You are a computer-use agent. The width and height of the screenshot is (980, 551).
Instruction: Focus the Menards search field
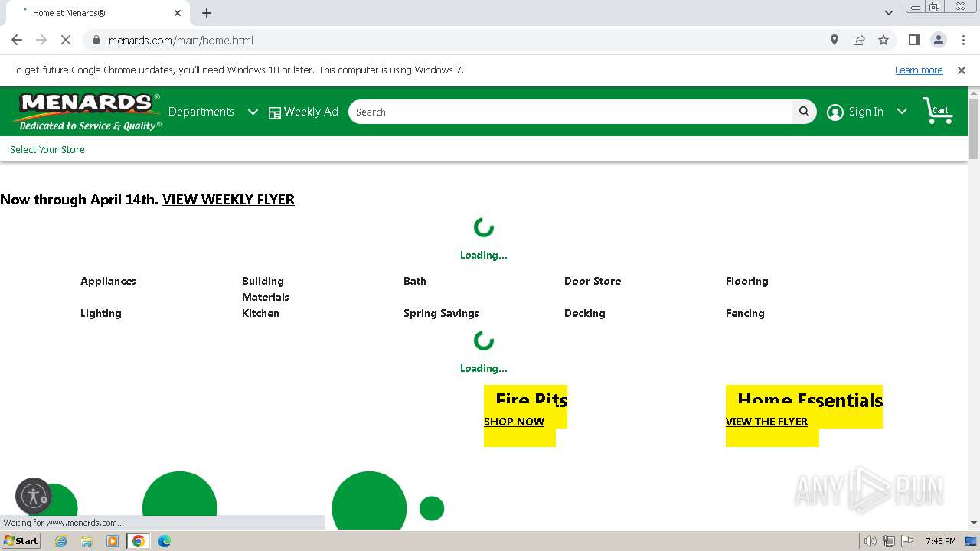(570, 112)
